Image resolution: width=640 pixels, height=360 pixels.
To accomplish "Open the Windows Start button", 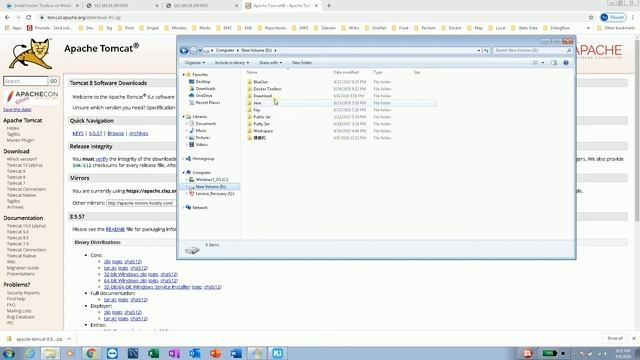I will coord(9,353).
